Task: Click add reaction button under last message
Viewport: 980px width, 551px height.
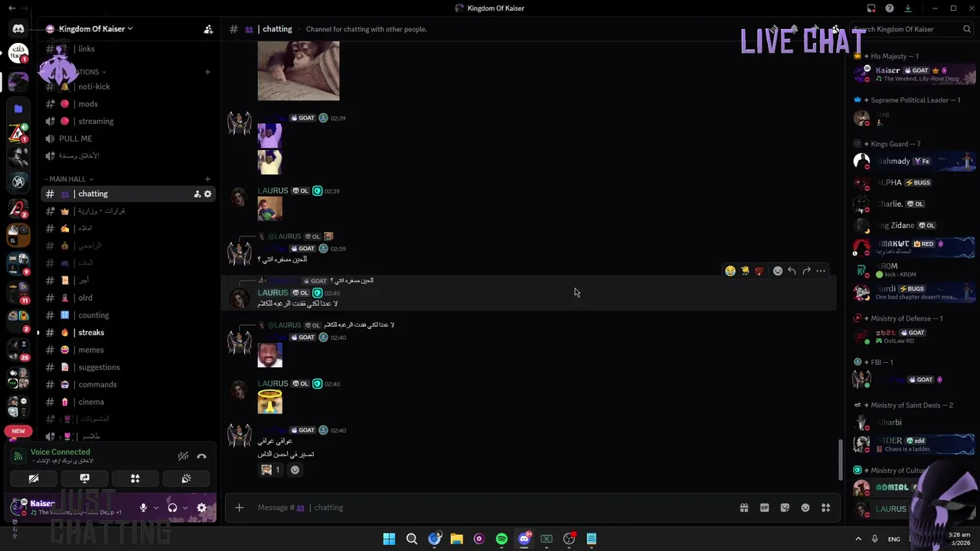Action: click(295, 470)
